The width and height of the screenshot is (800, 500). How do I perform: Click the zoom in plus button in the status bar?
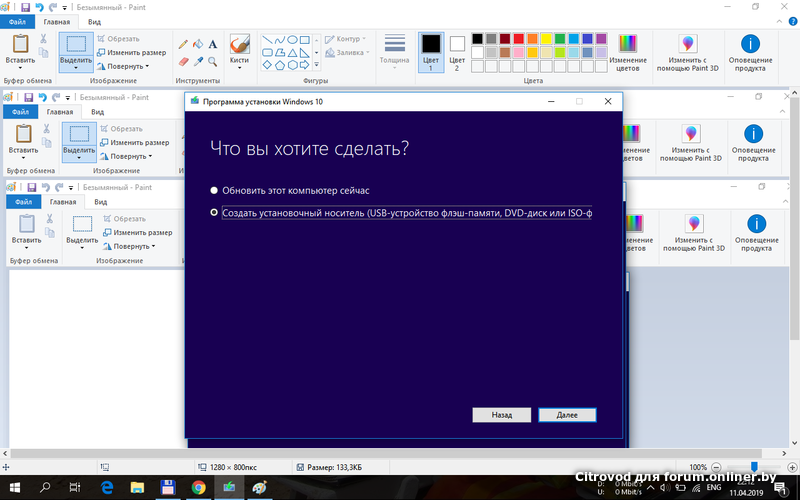(x=792, y=467)
